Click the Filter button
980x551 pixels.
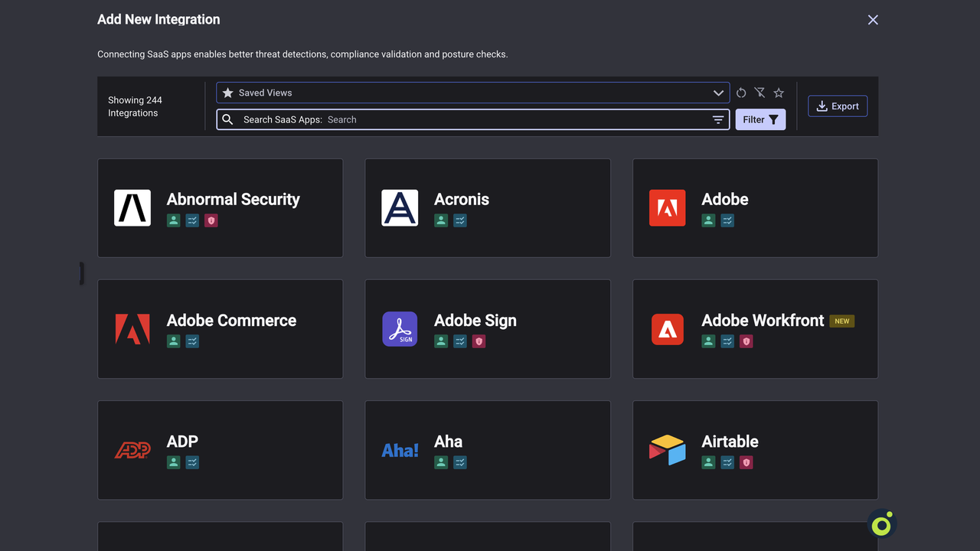click(760, 119)
